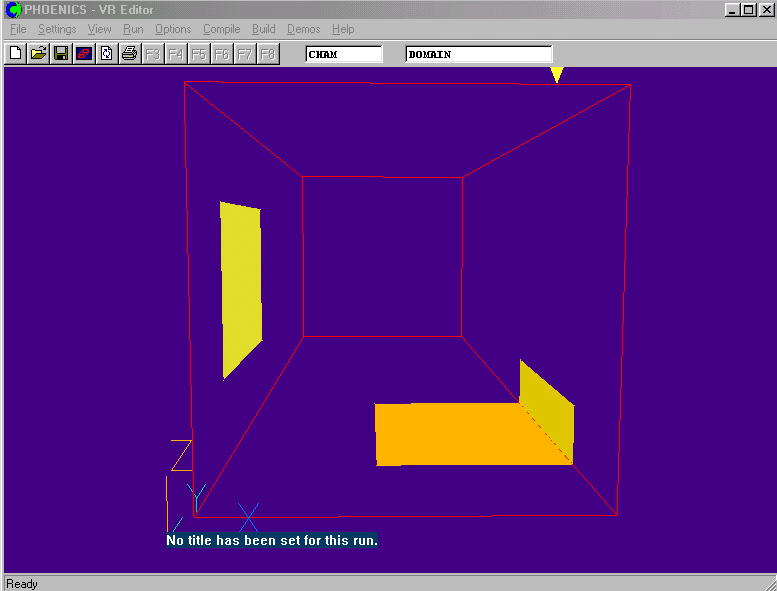Click the CHAM text field

(344, 54)
